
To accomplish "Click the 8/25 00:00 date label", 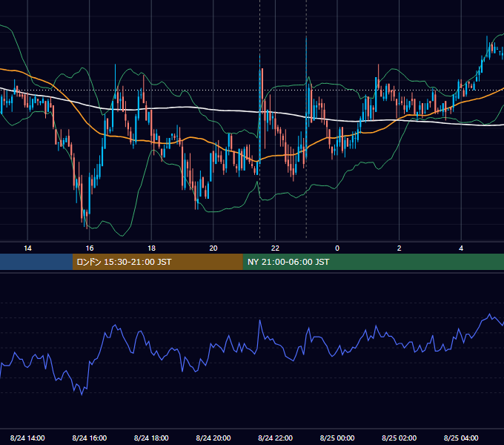I will (x=337, y=438).
